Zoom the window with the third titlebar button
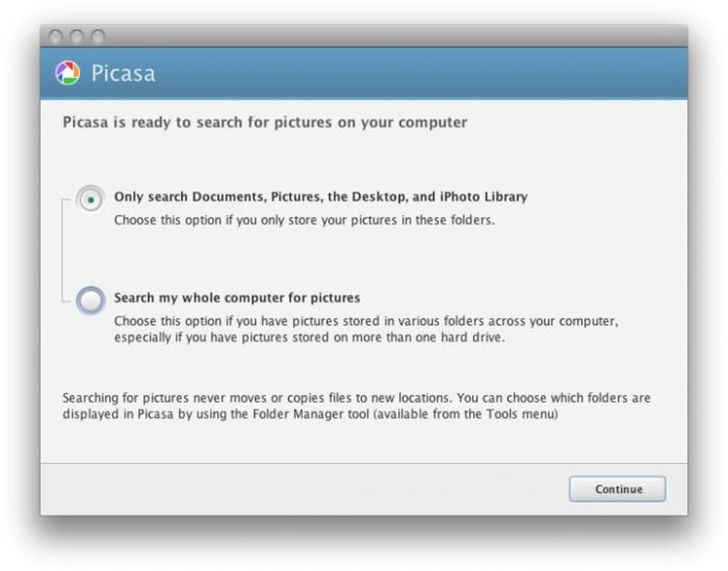Screen dimensions: 728x571 [x=98, y=36]
